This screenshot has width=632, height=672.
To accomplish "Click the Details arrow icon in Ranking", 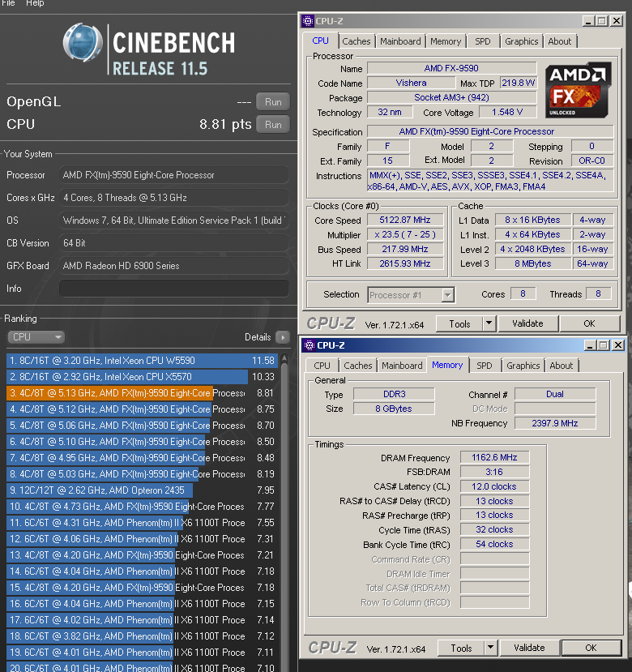I will pos(283,337).
